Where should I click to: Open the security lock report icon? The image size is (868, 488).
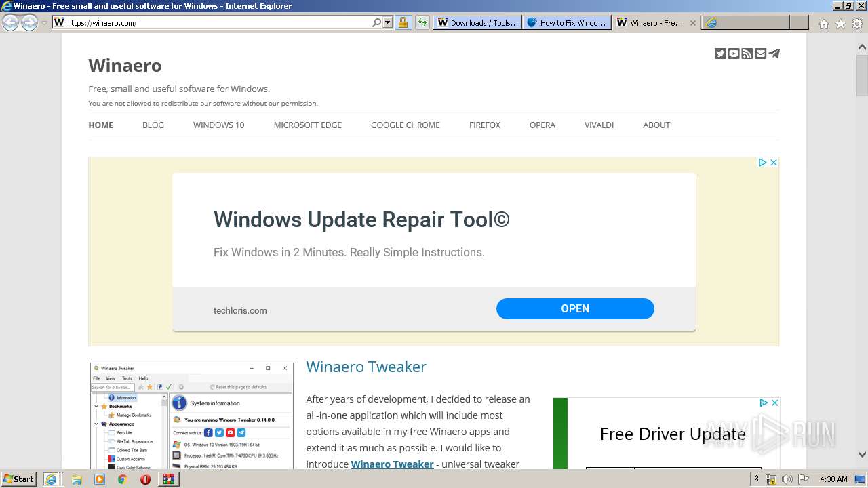click(x=403, y=22)
